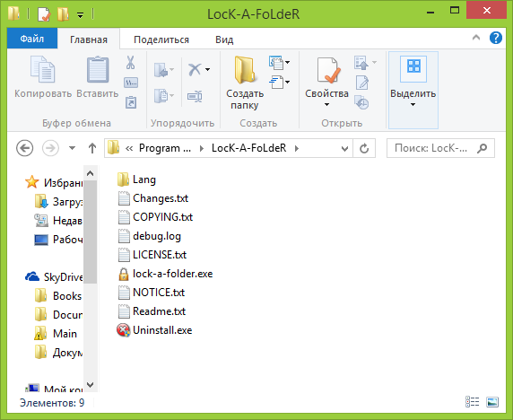This screenshot has height=420, width=513.
Task: Open the recent locations dropdown arrow
Action: click(73, 148)
